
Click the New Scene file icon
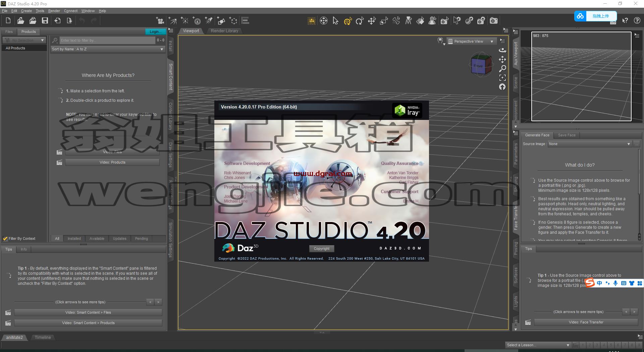point(8,20)
